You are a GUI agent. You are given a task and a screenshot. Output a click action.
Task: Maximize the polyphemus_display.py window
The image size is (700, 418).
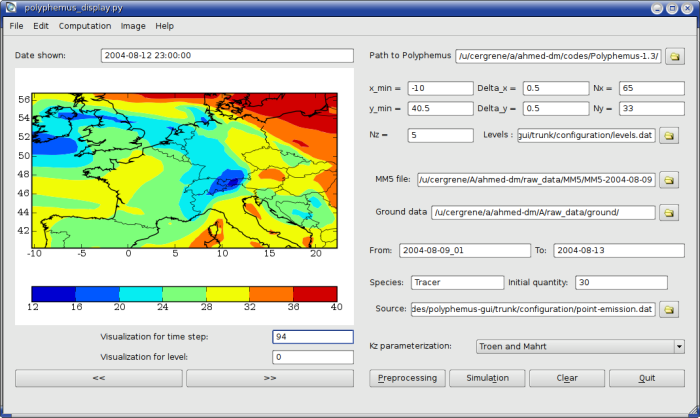tap(672, 8)
